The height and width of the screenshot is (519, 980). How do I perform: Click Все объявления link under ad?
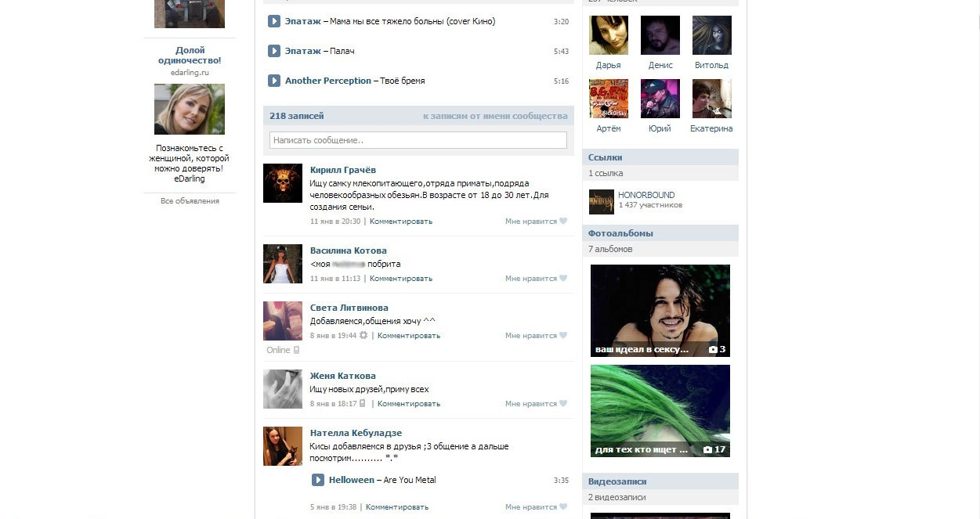[190, 201]
